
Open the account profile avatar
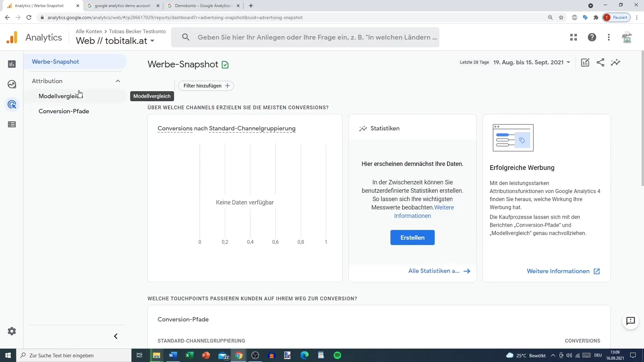coord(627,37)
